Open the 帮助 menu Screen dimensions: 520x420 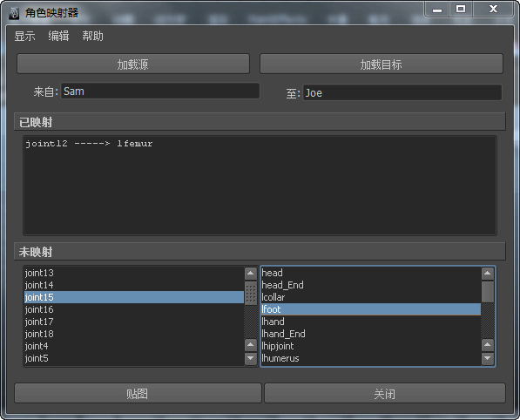point(92,36)
